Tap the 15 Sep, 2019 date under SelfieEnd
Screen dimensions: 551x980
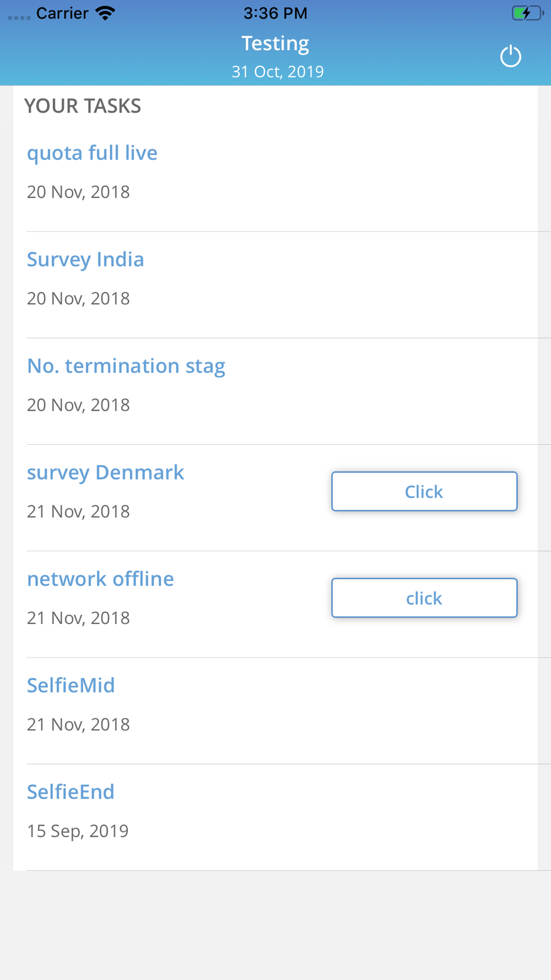click(78, 831)
